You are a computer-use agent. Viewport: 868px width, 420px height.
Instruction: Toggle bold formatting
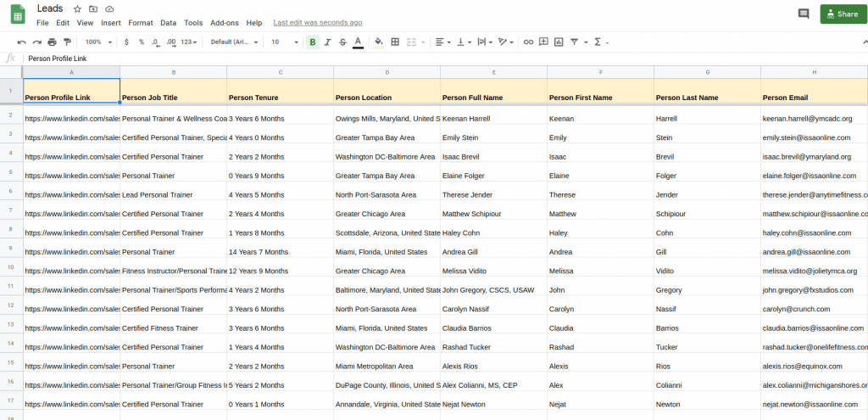[313, 42]
